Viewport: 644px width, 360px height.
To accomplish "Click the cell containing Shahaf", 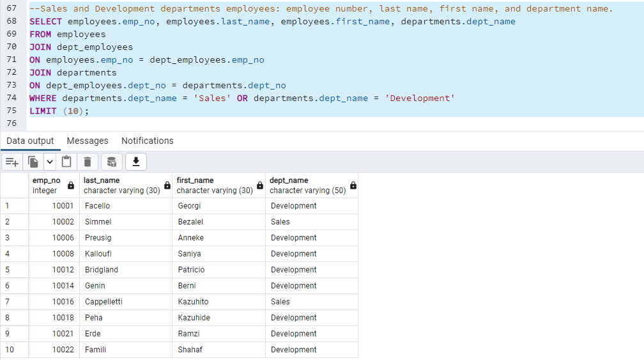I will [219, 350].
